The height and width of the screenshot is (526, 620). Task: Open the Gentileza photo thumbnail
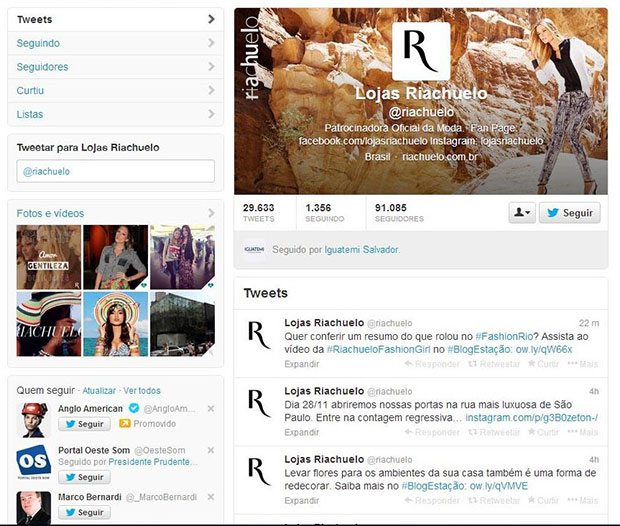coord(49,257)
